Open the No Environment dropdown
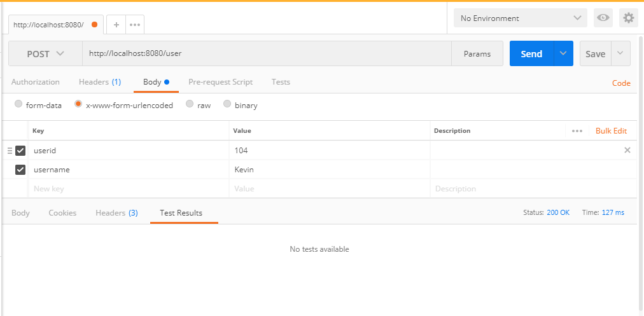 [521, 18]
